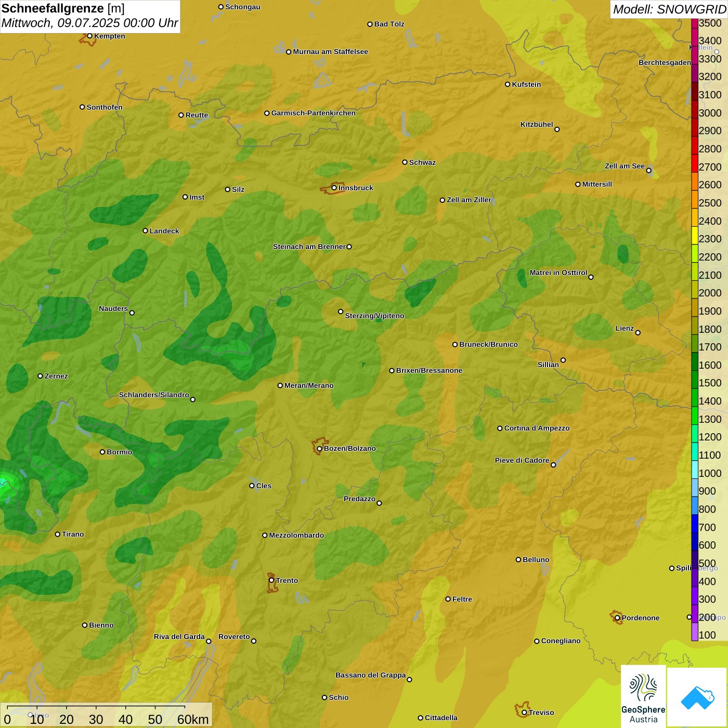Select the "Bruneck/Brunico" label
Screen dimensions: 728x728
coord(488,344)
